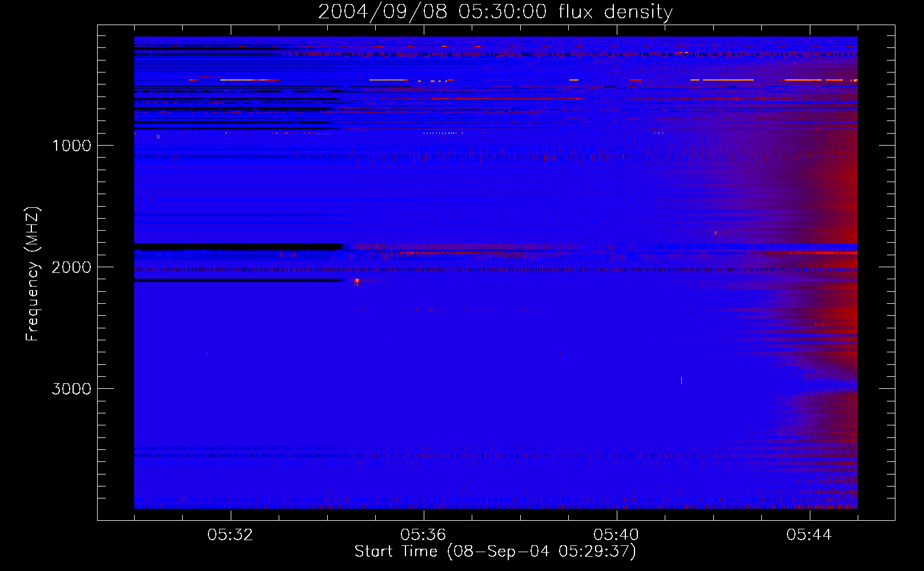Screen dimensions: 924x571
Task: Click the 05:36 time tick label
Action: click(423, 535)
